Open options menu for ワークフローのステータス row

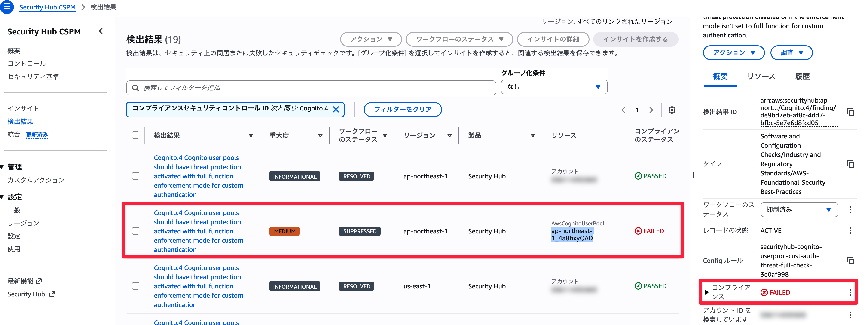pos(850,210)
